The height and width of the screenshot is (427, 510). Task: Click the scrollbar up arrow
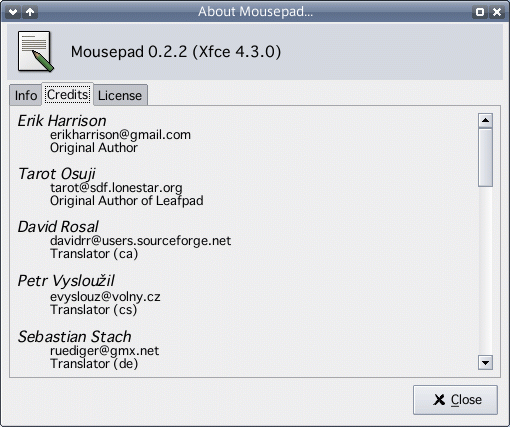pyautogui.click(x=485, y=120)
